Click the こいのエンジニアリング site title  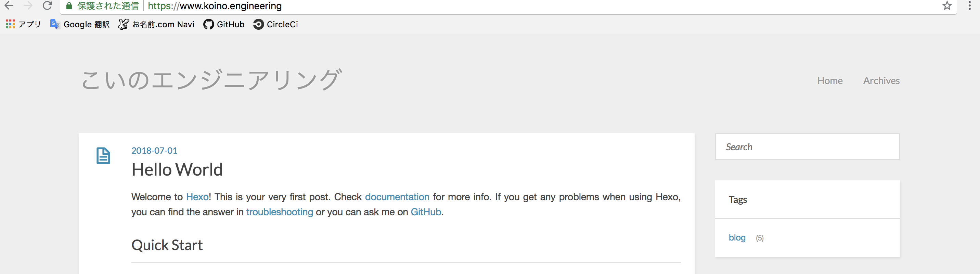point(212,80)
